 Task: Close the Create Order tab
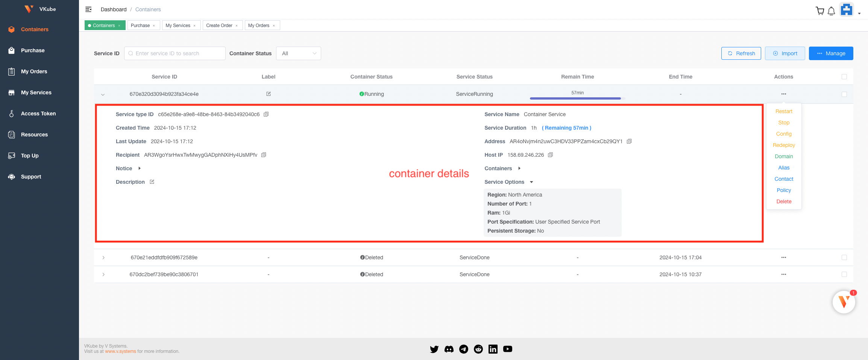coord(237,26)
